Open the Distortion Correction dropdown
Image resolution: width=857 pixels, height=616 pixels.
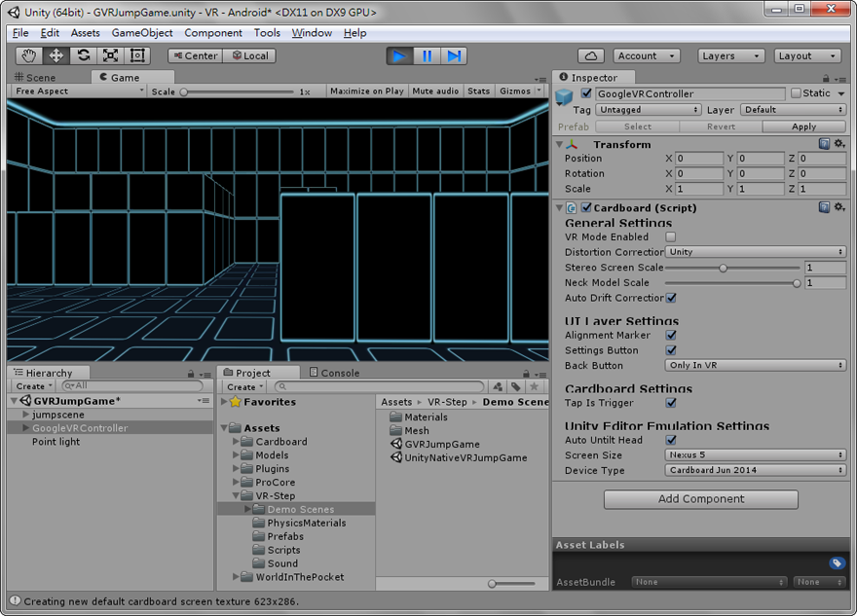pos(756,252)
